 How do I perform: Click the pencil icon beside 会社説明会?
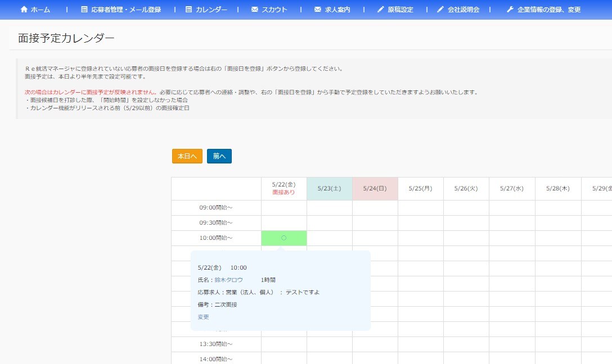[x=440, y=10]
